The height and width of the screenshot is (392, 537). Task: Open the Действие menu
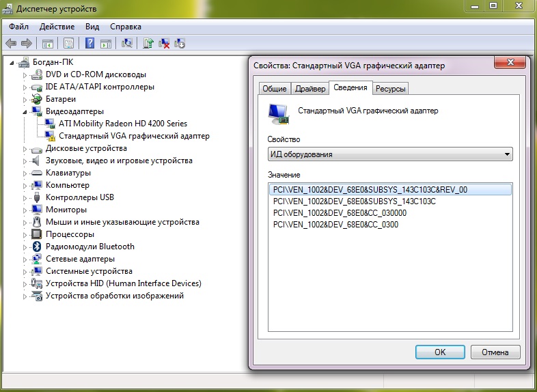coord(57,27)
